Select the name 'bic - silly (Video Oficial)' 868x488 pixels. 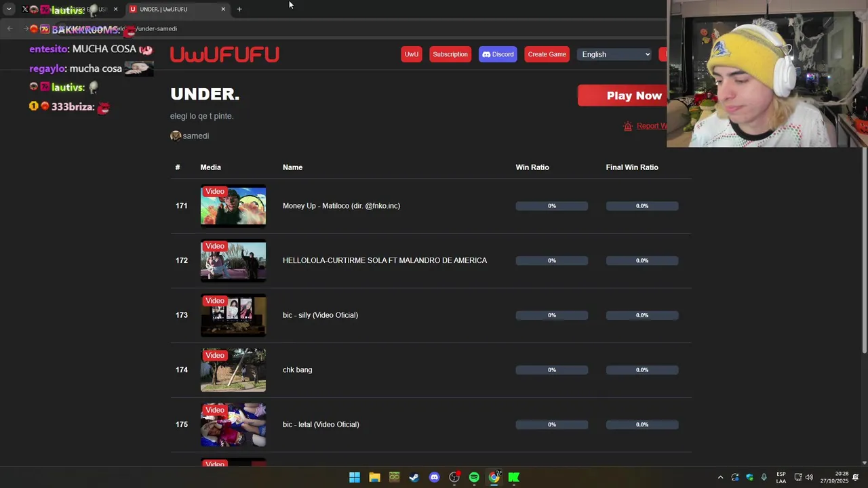(x=320, y=315)
